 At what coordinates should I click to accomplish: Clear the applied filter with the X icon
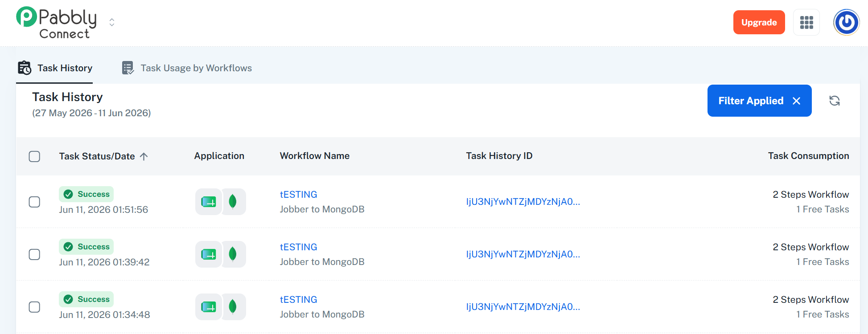pos(797,101)
